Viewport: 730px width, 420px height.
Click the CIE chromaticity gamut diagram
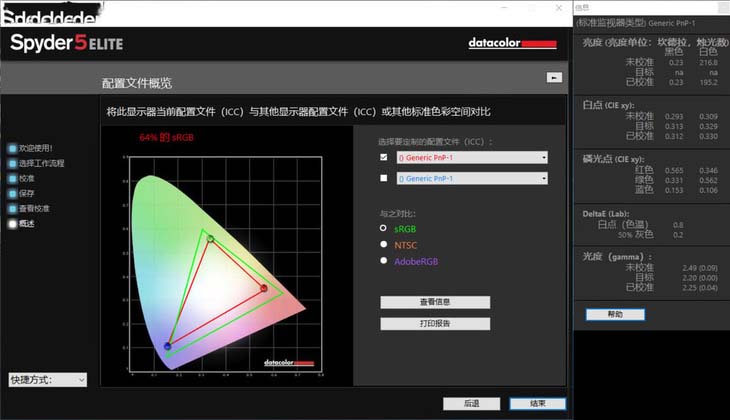point(225,264)
